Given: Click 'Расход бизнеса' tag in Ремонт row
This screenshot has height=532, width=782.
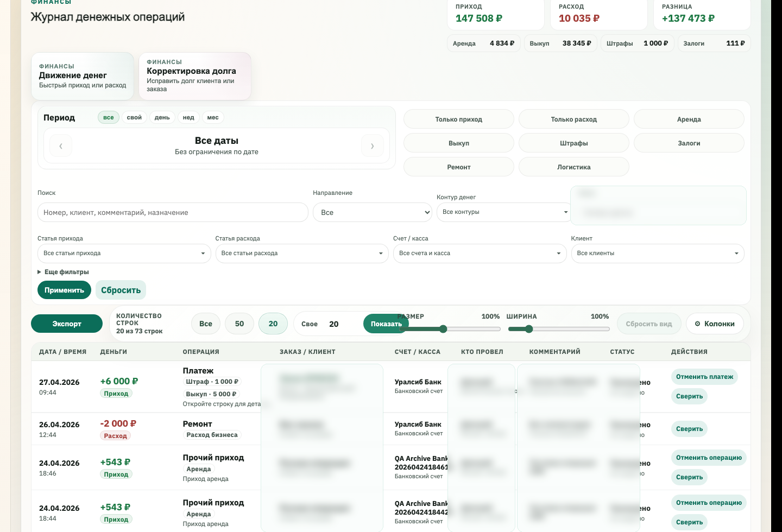Looking at the screenshot, I should (212, 435).
